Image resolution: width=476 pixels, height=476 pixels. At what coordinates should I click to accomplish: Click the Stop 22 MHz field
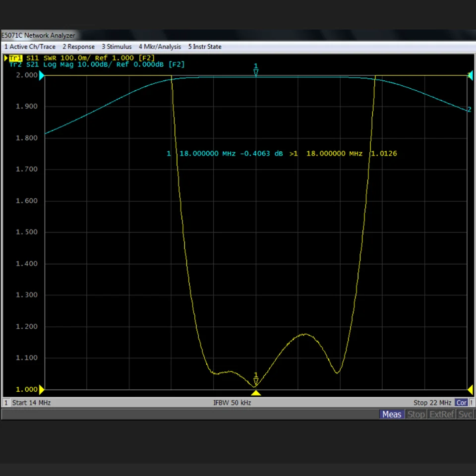click(432, 403)
